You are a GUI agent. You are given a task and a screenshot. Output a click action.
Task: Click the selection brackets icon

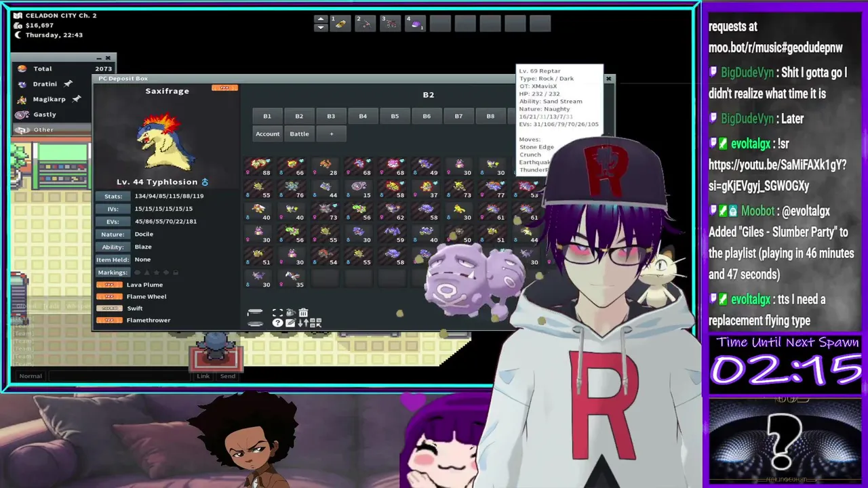point(278,312)
